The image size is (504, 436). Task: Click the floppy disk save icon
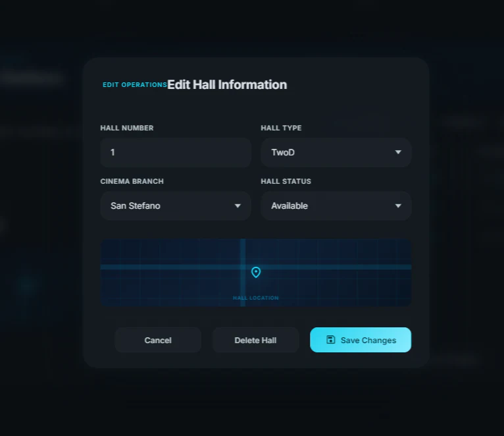click(x=331, y=340)
